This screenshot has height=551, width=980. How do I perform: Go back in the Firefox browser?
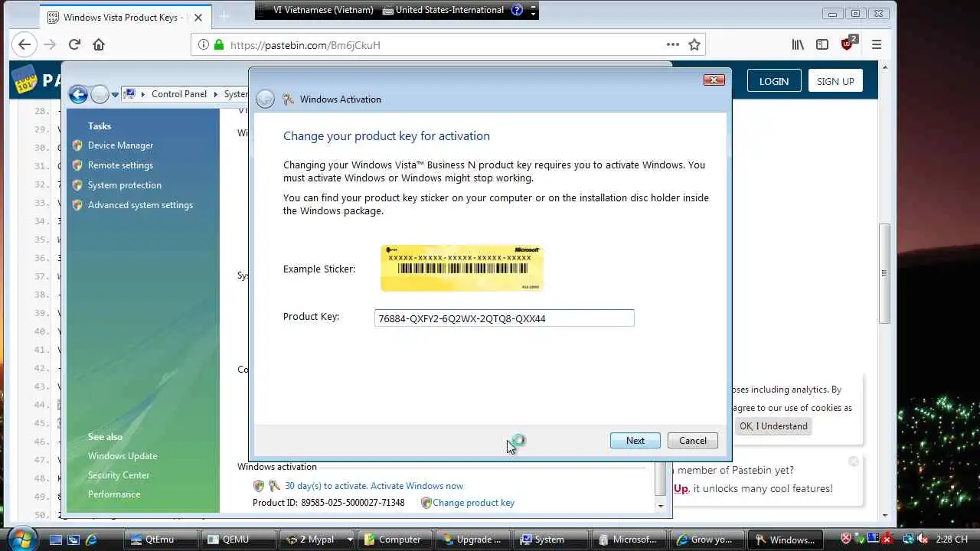24,44
